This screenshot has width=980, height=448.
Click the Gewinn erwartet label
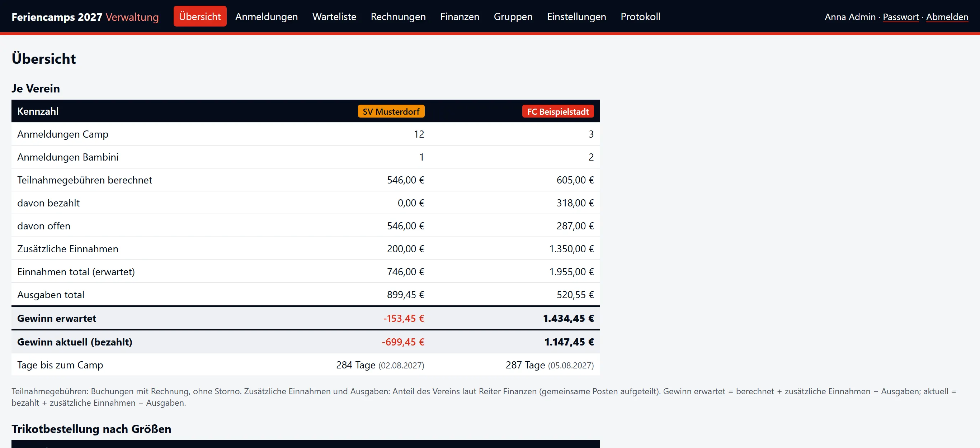(x=57, y=318)
